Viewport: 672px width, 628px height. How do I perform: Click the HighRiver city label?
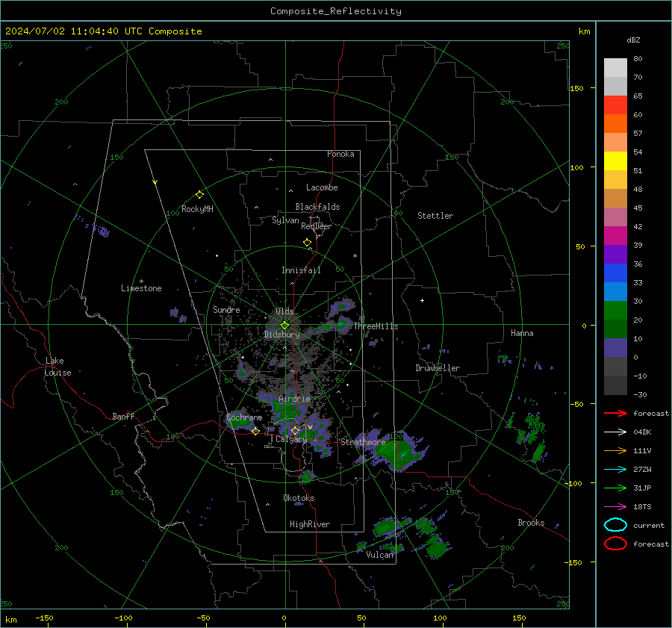pos(310,524)
